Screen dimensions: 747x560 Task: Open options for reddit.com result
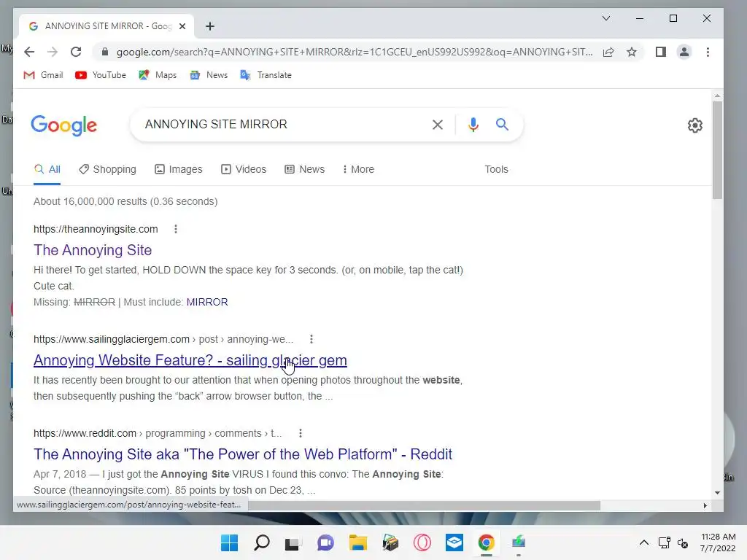click(300, 433)
